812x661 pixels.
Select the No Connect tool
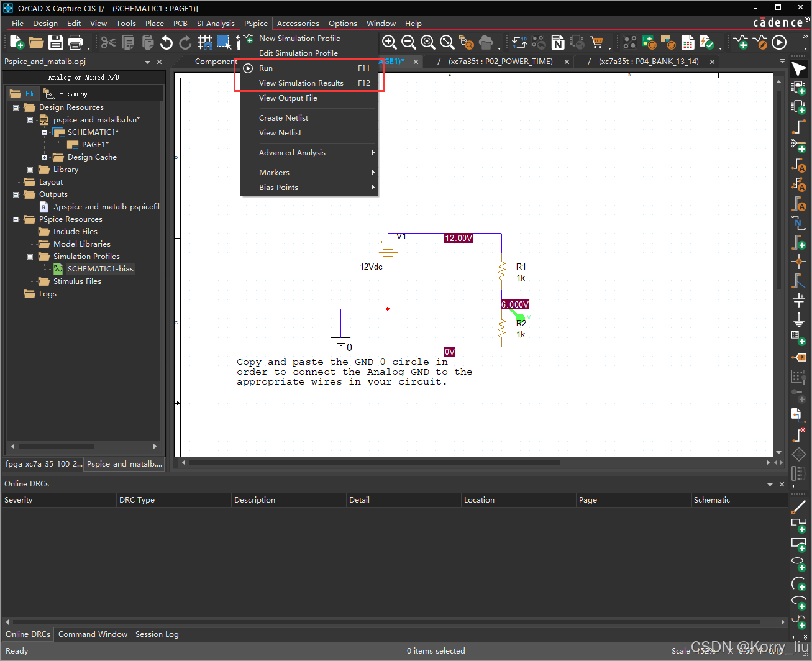click(x=800, y=434)
